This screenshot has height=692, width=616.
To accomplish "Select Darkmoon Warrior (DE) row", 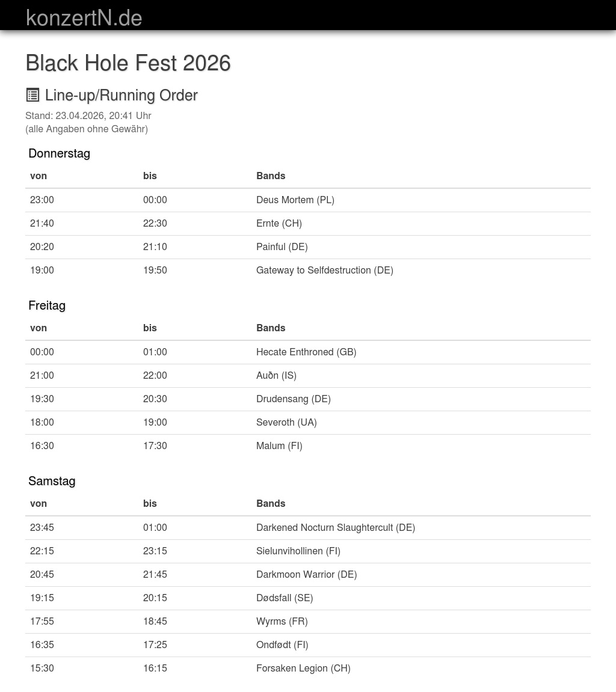I will point(308,575).
